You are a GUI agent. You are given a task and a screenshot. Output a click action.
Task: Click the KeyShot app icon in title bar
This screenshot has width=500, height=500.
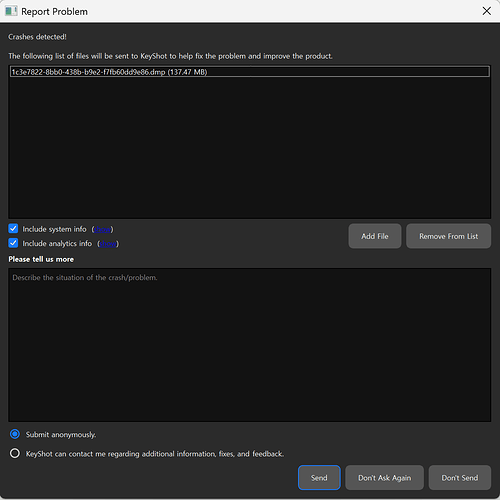pos(11,11)
